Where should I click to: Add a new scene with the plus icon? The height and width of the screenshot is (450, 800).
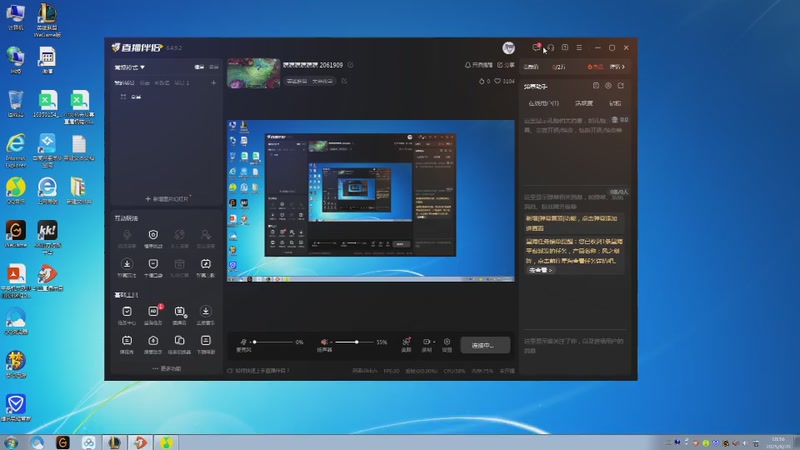coord(213,83)
